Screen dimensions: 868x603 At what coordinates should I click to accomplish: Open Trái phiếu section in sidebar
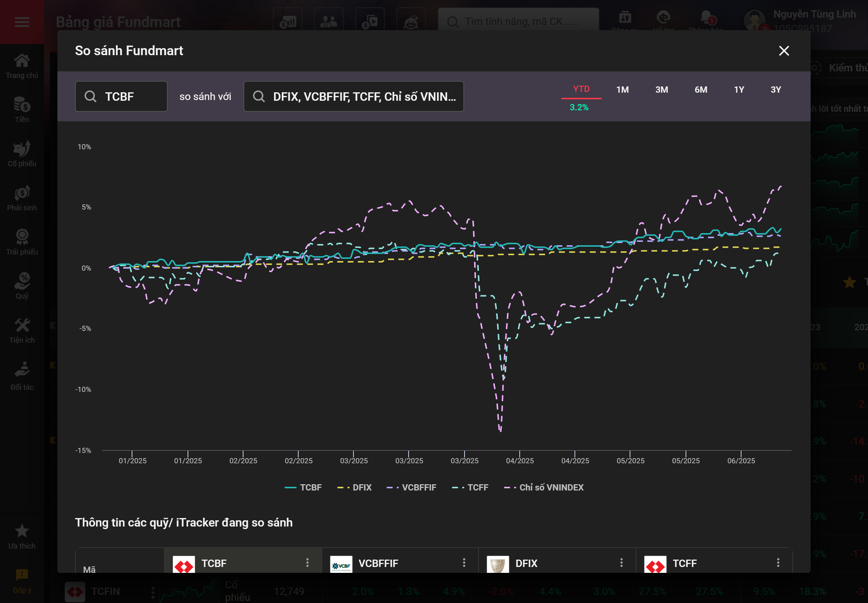tap(22, 242)
